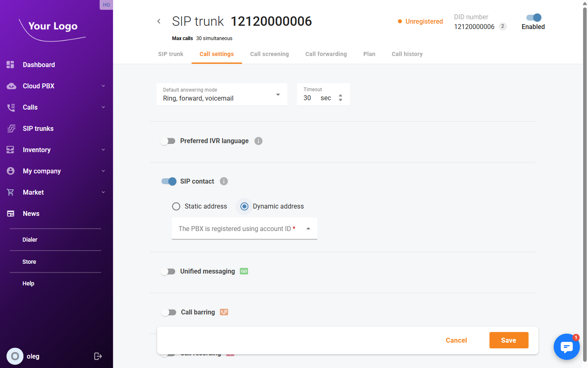
Task: Select the Static address radio button
Action: (x=176, y=206)
